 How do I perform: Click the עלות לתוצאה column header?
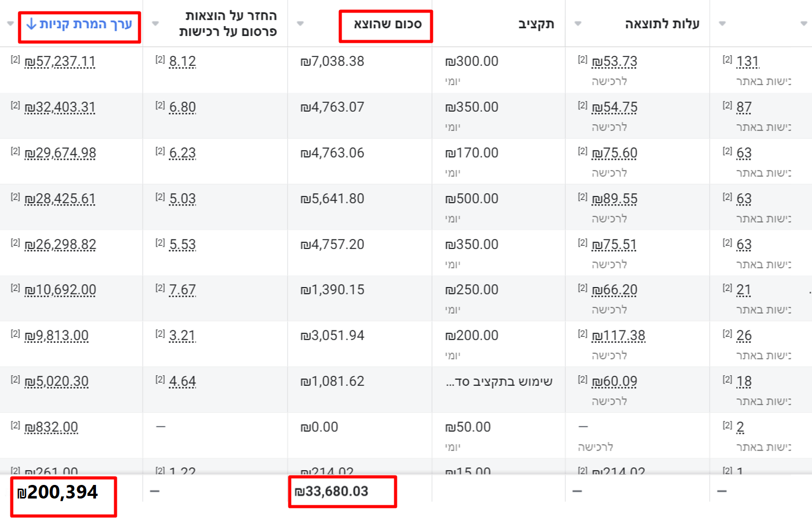click(x=662, y=24)
